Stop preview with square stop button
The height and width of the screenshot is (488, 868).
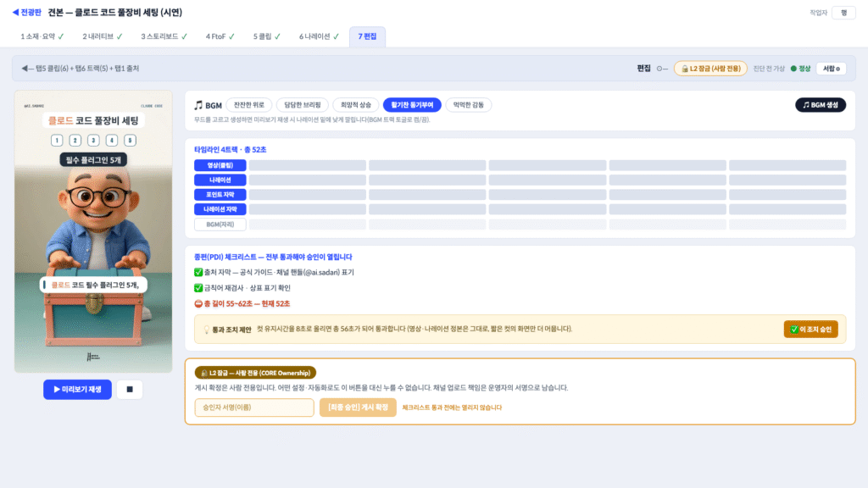130,390
